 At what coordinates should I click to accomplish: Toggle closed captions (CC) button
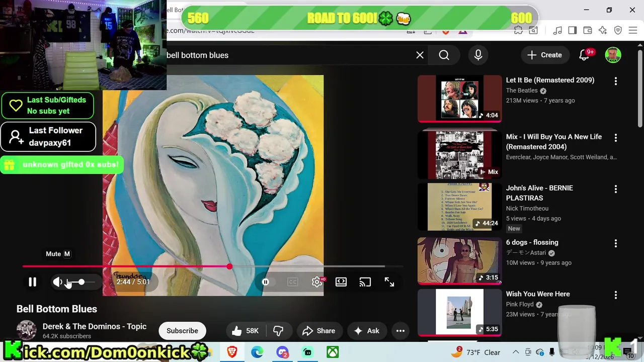coord(293,282)
